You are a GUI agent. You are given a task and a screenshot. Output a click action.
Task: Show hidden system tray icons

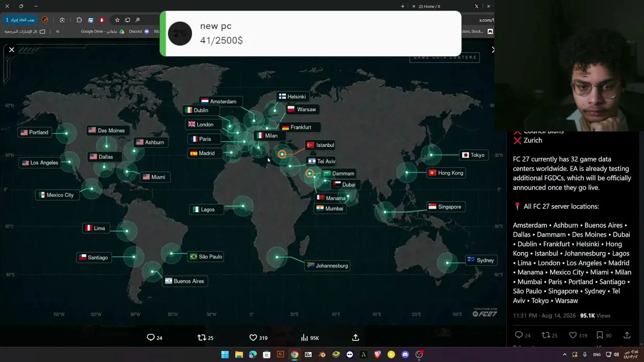point(565,354)
